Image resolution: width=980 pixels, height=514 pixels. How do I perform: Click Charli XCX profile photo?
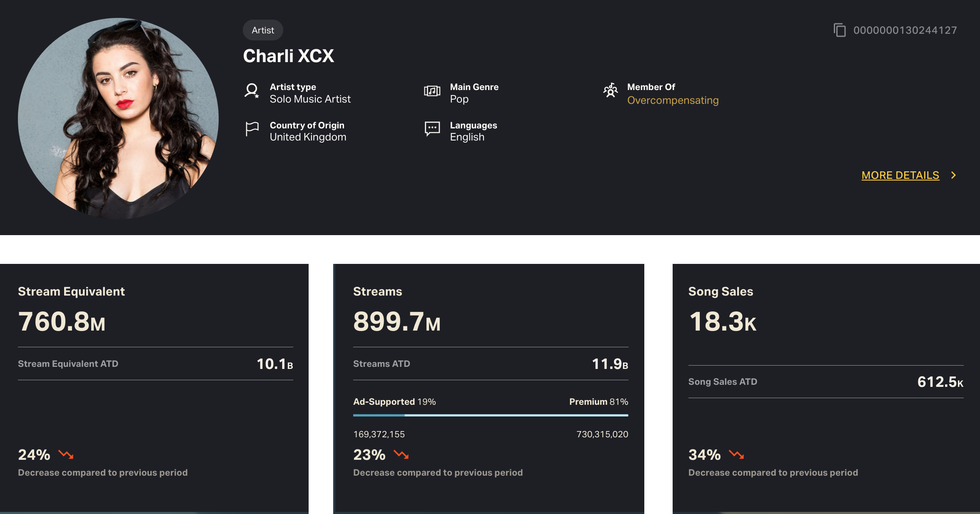click(118, 118)
